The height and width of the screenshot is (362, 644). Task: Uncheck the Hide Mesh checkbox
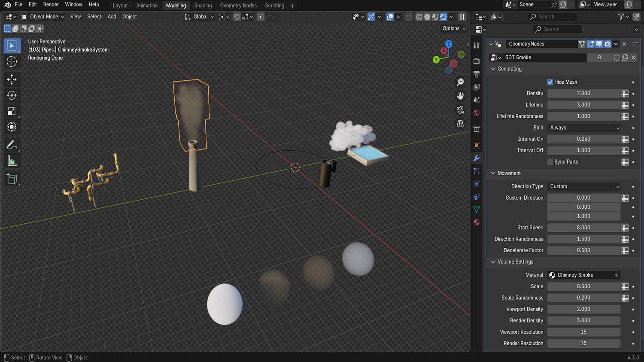(x=550, y=82)
